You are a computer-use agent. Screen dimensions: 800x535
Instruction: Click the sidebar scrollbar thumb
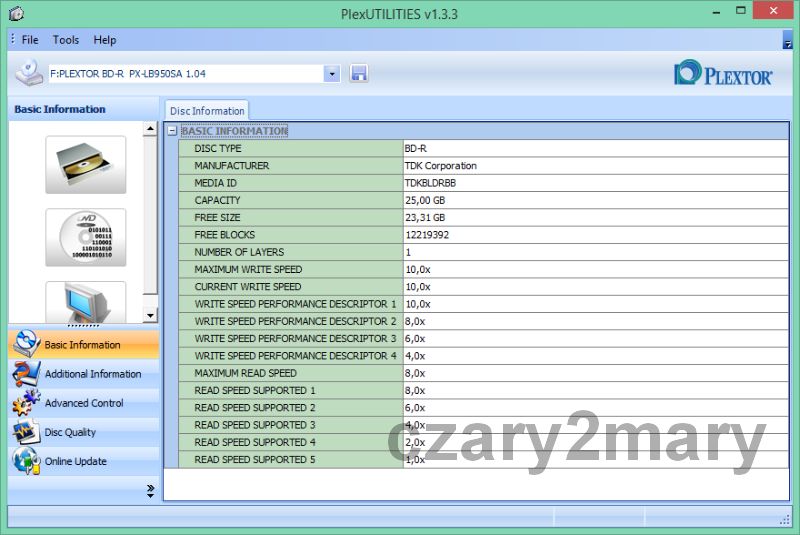click(x=150, y=215)
